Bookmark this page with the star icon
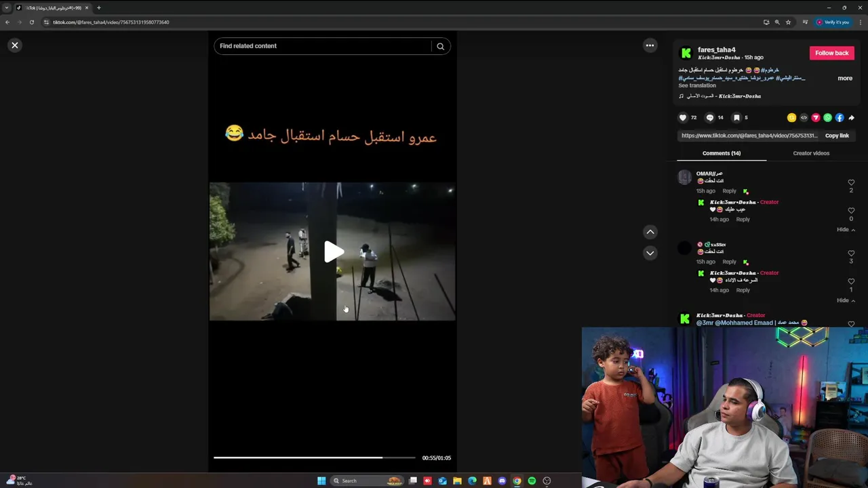Image resolution: width=868 pixels, height=488 pixels. point(788,22)
